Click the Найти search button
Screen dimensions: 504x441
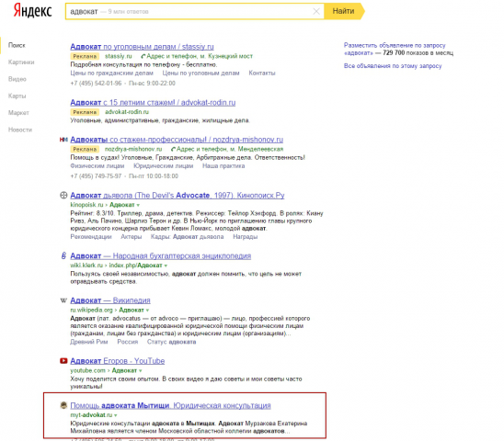click(x=344, y=11)
